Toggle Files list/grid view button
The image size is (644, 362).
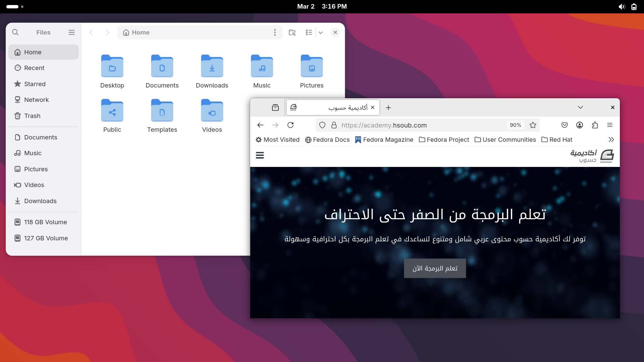pos(309,32)
